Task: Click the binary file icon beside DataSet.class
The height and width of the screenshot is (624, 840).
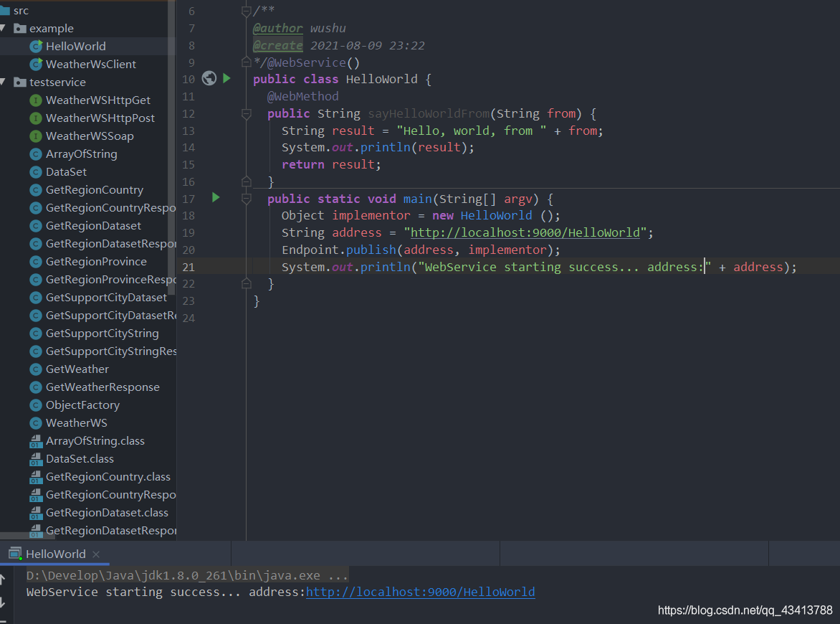Action: tap(36, 460)
